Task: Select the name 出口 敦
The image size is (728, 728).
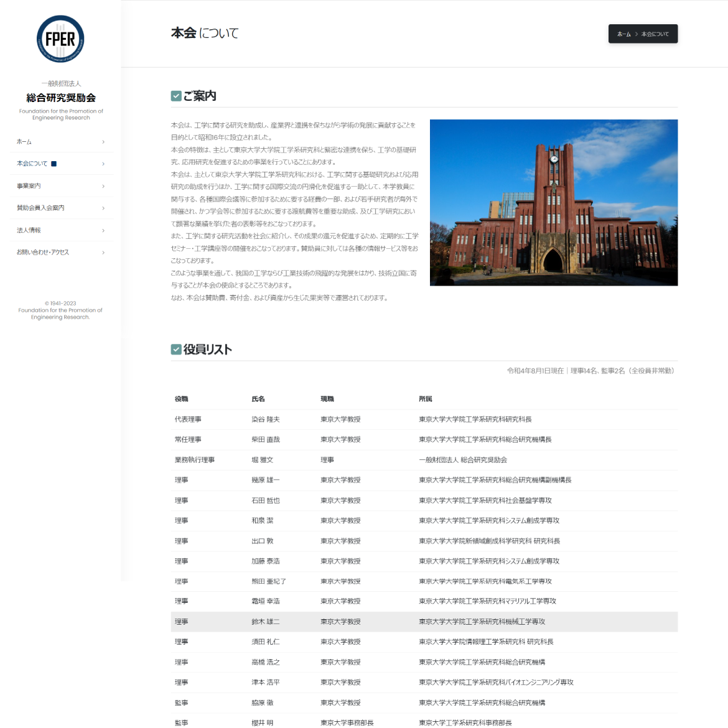Action: tap(263, 541)
